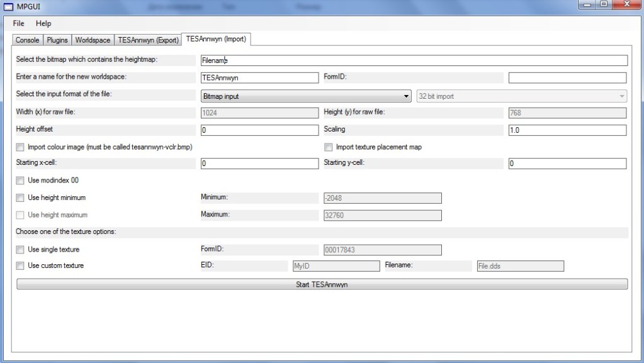Toggle the Use height maximum checkbox
This screenshot has height=363, width=644.
(20, 215)
